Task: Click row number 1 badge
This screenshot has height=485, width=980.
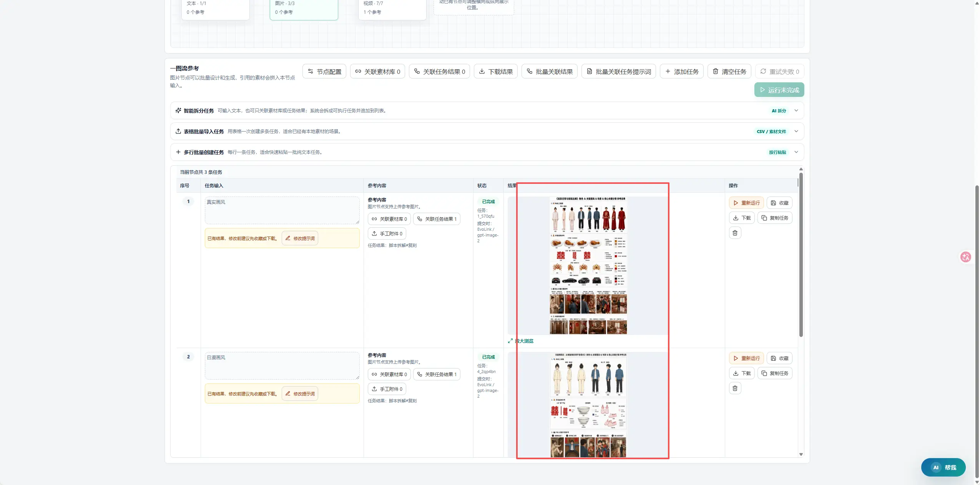Action: click(188, 202)
